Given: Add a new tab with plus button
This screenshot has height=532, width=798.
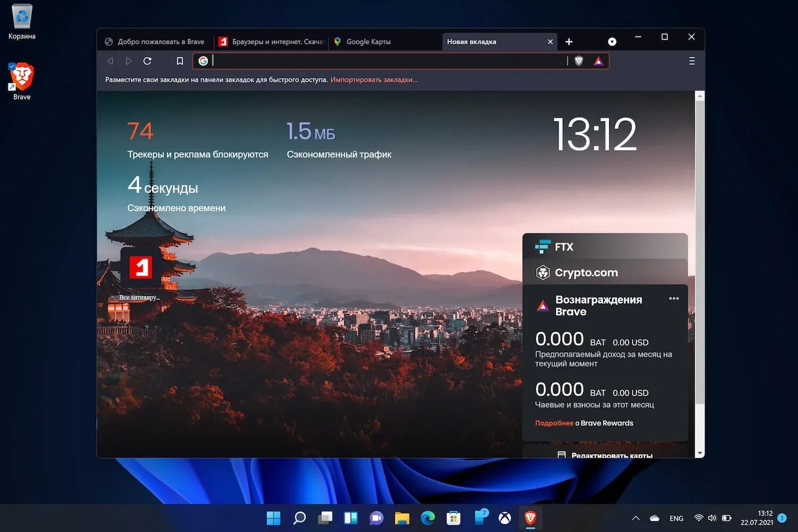Looking at the screenshot, I should (569, 41).
